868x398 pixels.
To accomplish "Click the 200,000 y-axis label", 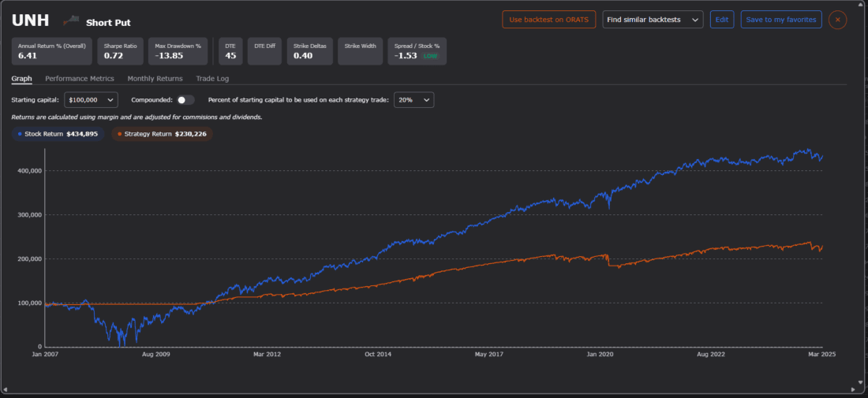I will pos(31,259).
